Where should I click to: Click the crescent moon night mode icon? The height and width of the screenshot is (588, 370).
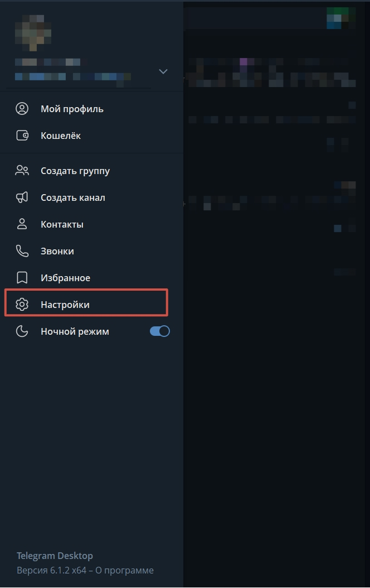(x=22, y=331)
